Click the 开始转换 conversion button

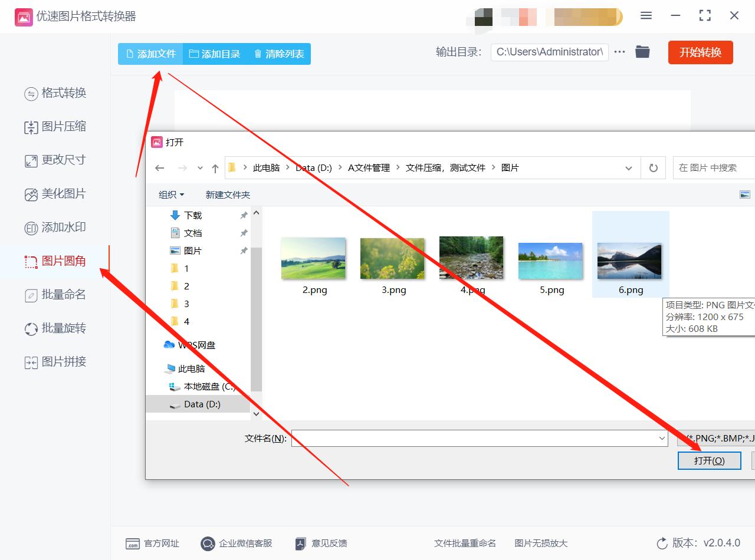[700, 52]
